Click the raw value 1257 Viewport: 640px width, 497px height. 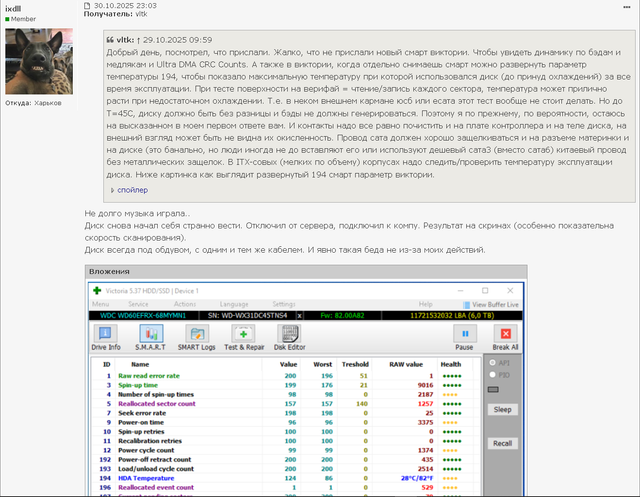click(425, 404)
